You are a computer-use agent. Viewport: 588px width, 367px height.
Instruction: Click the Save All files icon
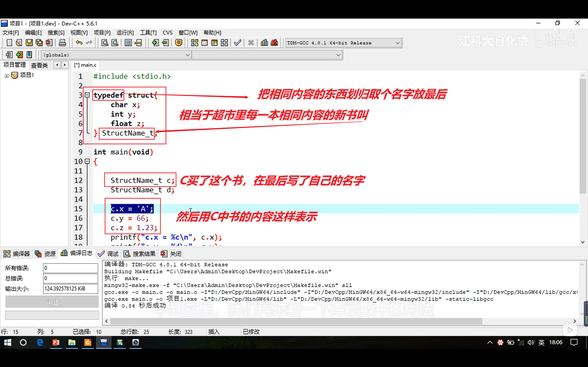pyautogui.click(x=39, y=43)
